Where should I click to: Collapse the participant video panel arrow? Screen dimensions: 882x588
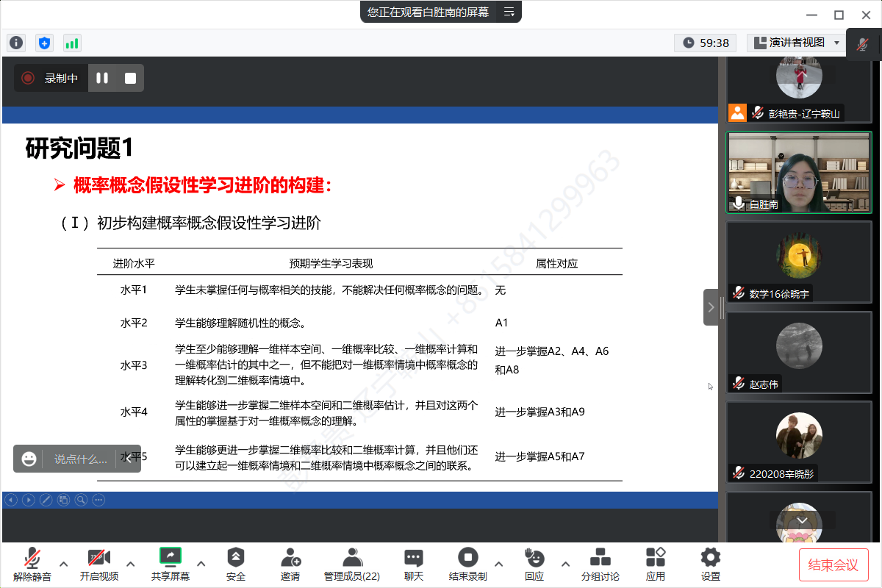[x=710, y=307]
